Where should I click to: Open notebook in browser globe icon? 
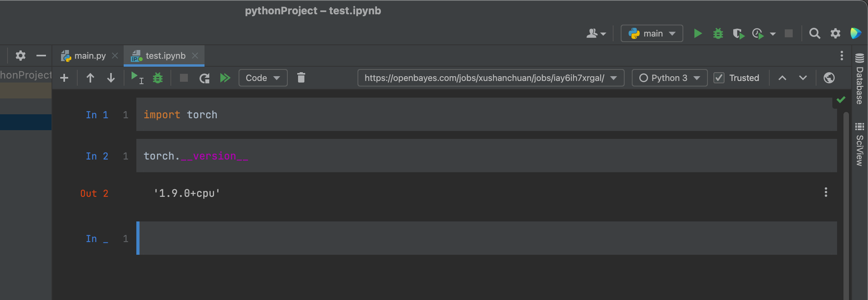point(829,78)
